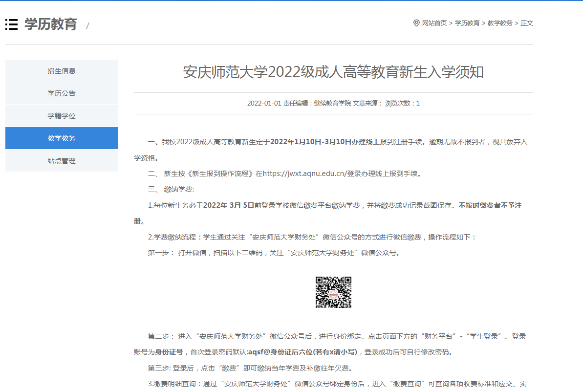Select 学历公告 from the sidebar menu

[62, 93]
